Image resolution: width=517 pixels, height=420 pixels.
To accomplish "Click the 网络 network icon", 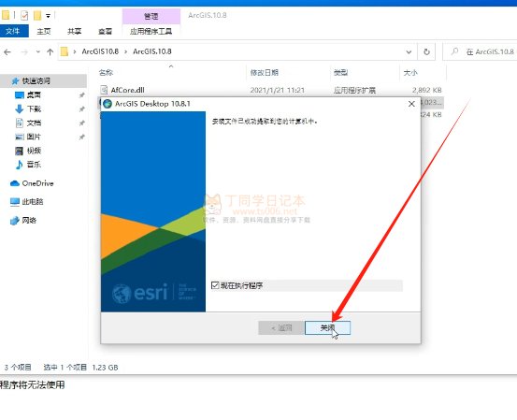I will (x=15, y=221).
